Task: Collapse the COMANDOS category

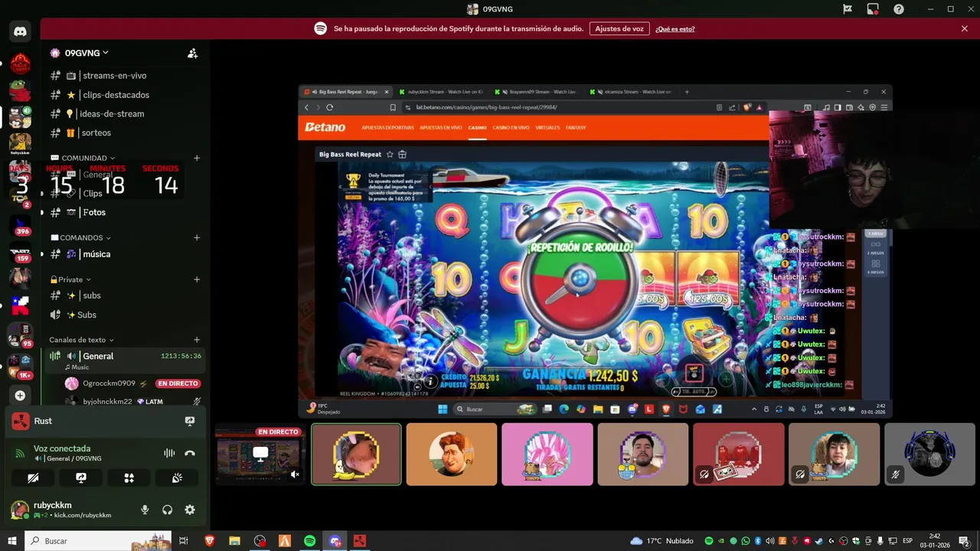Action: [80, 238]
